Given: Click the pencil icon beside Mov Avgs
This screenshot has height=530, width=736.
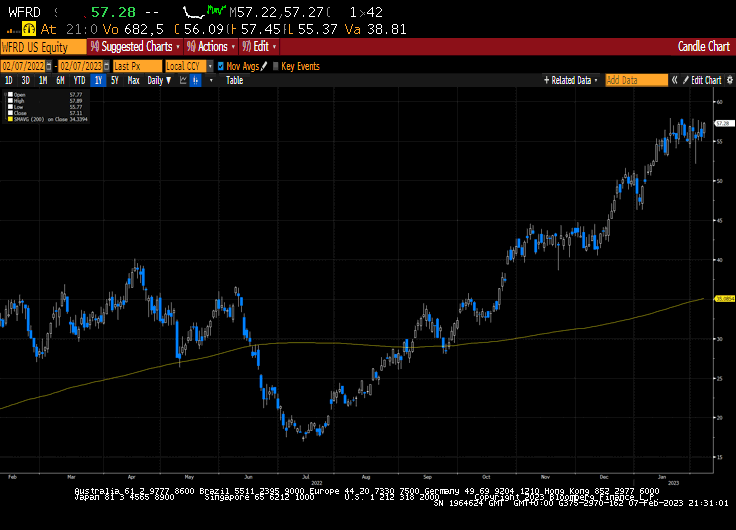Looking at the screenshot, I should [264, 66].
